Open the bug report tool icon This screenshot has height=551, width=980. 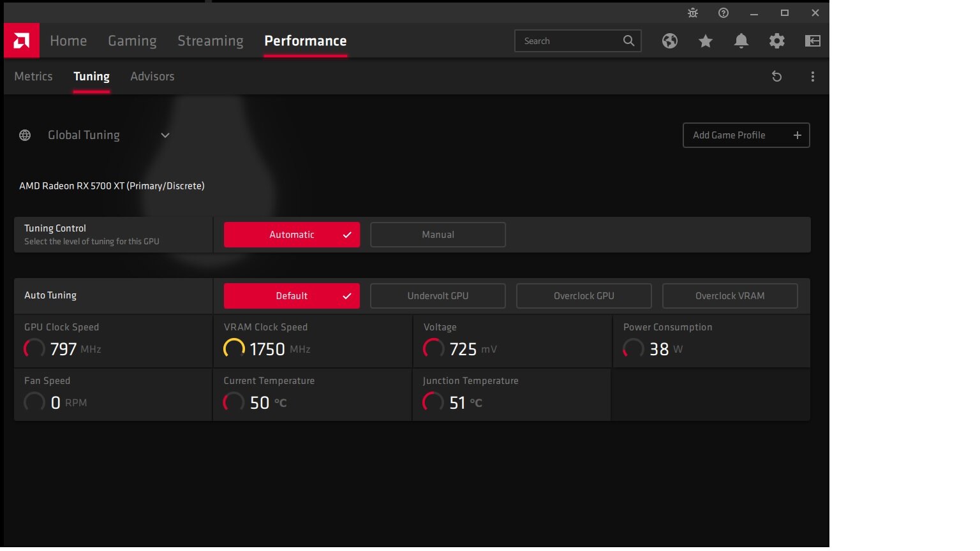tap(693, 13)
